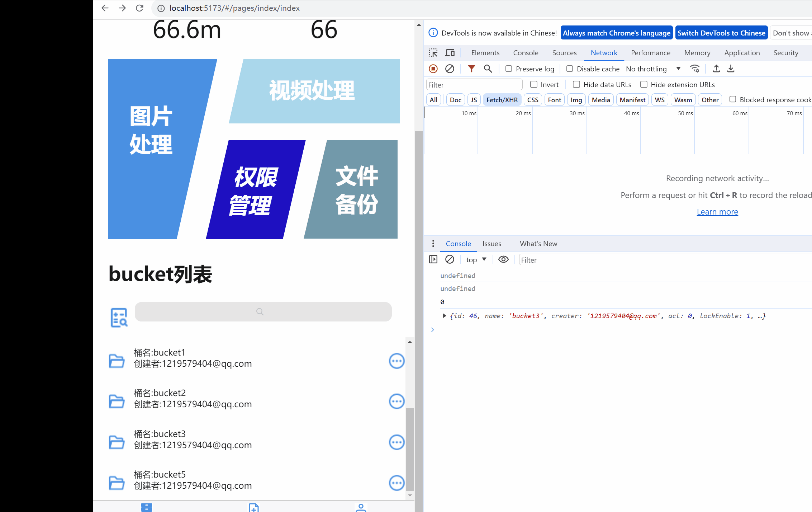The width and height of the screenshot is (812, 512).
Task: Click the console filter eye icon
Action: coord(503,259)
